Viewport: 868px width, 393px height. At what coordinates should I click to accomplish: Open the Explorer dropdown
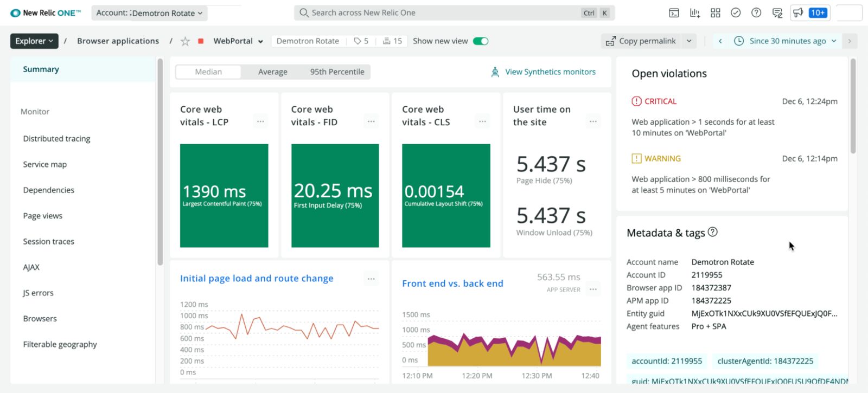[34, 41]
